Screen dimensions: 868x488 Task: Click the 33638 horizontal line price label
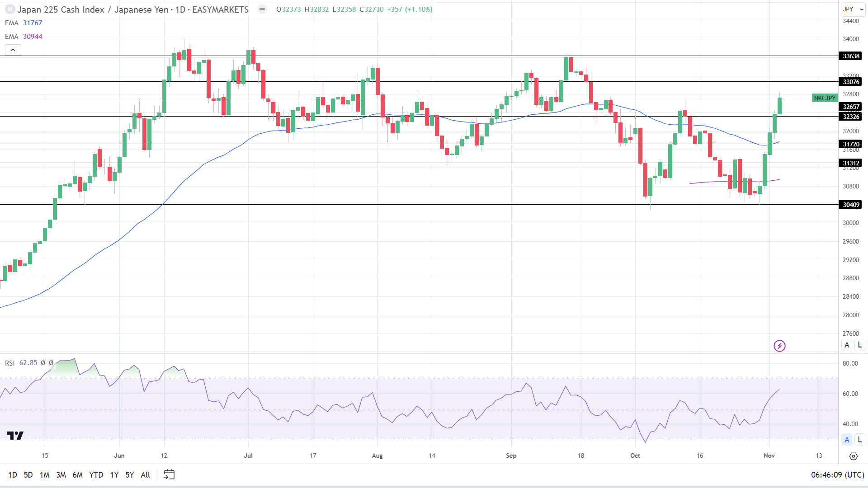coord(851,56)
